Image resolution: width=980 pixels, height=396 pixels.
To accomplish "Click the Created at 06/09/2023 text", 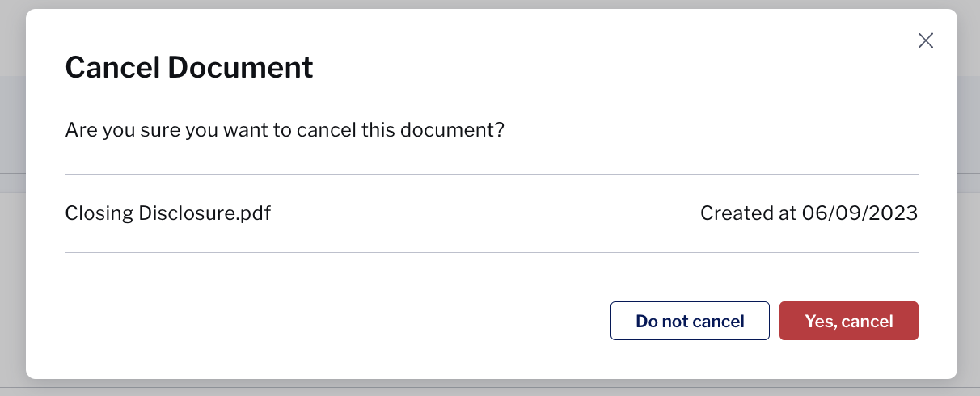I will [809, 213].
